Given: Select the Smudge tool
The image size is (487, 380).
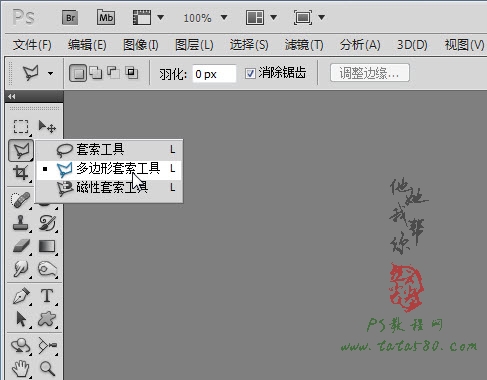Looking at the screenshot, I should click(x=21, y=269).
